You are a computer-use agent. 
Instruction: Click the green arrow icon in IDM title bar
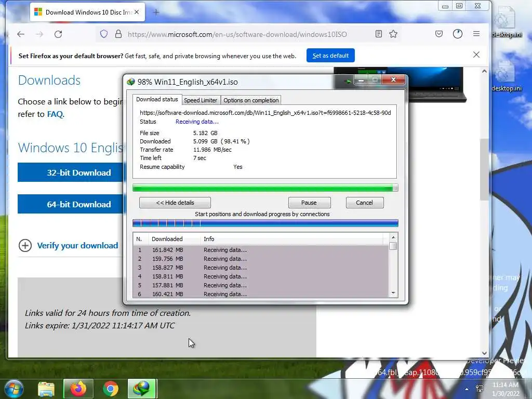click(347, 82)
